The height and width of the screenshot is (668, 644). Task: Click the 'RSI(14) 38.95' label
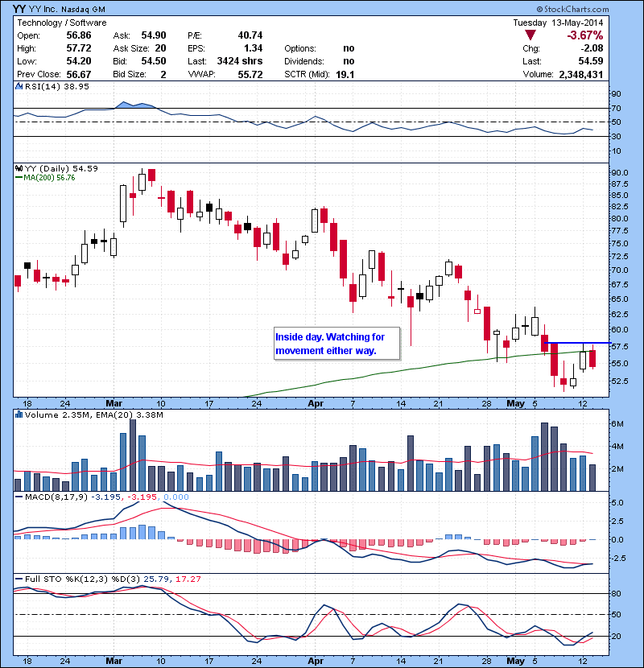(x=57, y=86)
